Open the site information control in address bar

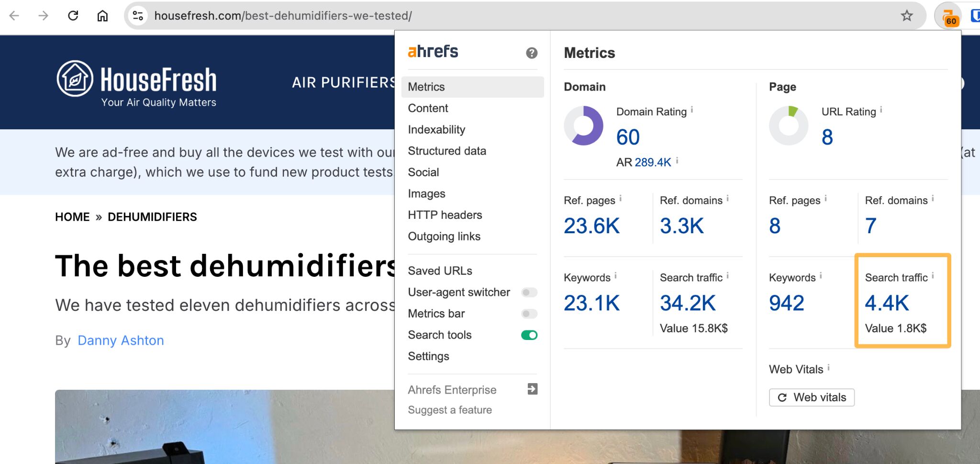coord(138,15)
